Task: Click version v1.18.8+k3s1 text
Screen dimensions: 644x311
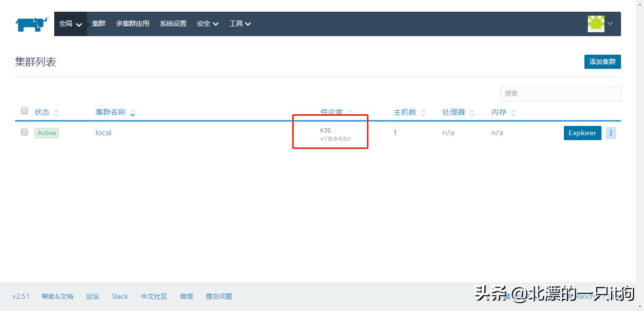Action: (x=336, y=139)
